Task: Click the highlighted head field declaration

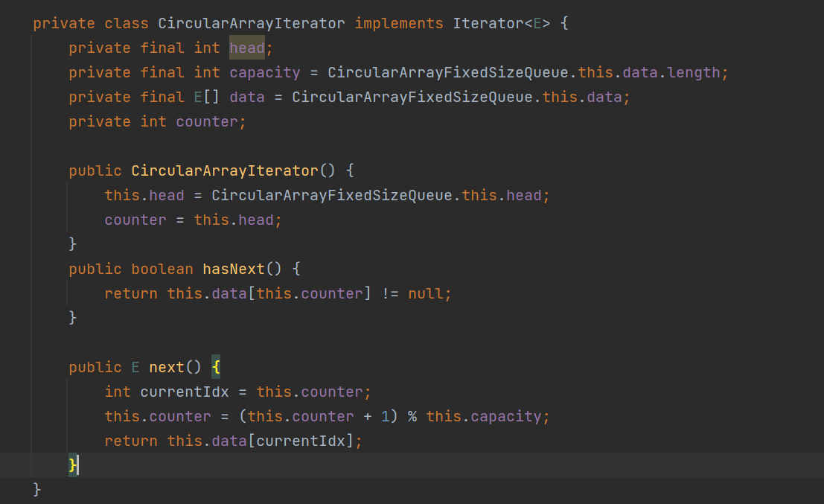Action: click(246, 48)
